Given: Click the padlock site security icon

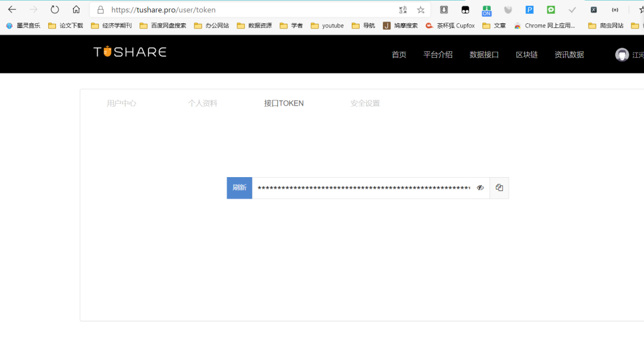Looking at the screenshot, I should [x=100, y=10].
